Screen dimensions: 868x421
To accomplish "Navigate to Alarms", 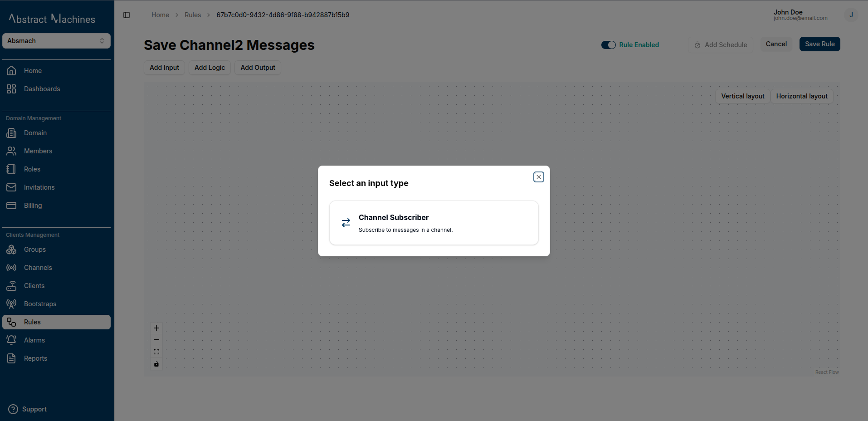I will click(56, 340).
